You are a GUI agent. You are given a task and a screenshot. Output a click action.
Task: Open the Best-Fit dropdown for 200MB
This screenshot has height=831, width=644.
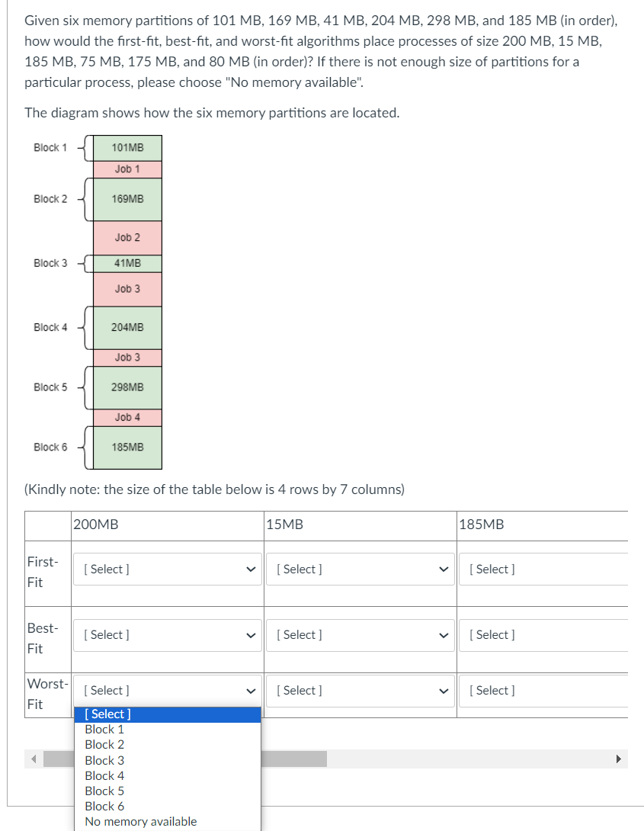pos(167,634)
